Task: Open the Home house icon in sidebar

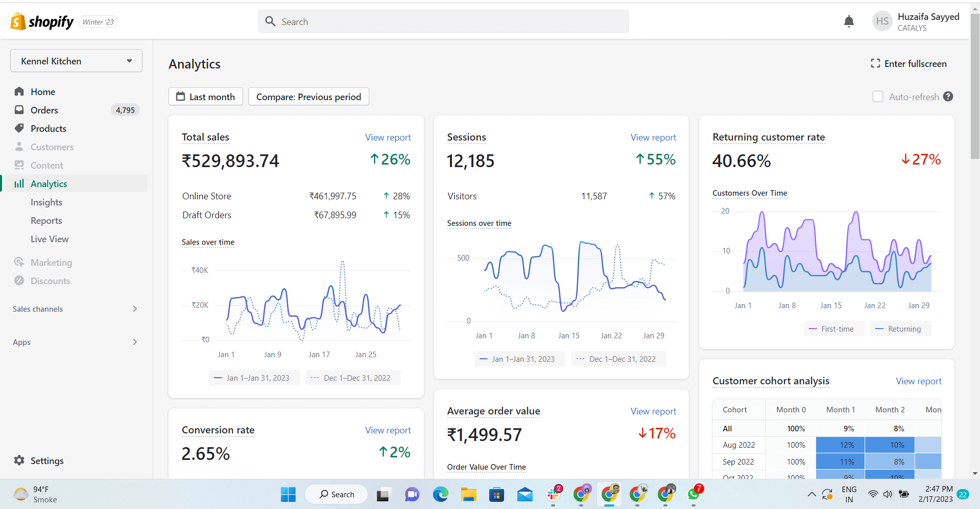Action: coord(19,91)
